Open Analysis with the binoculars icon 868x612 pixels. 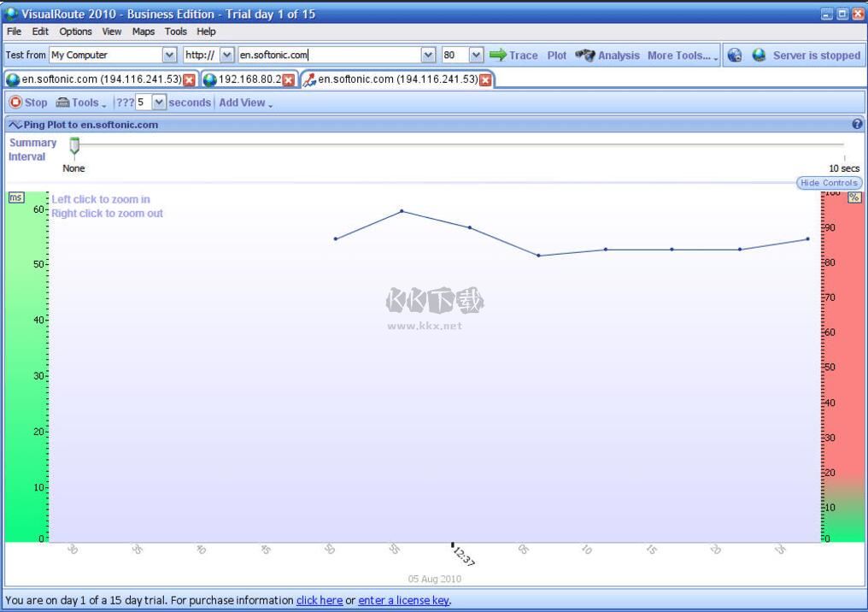[584, 56]
